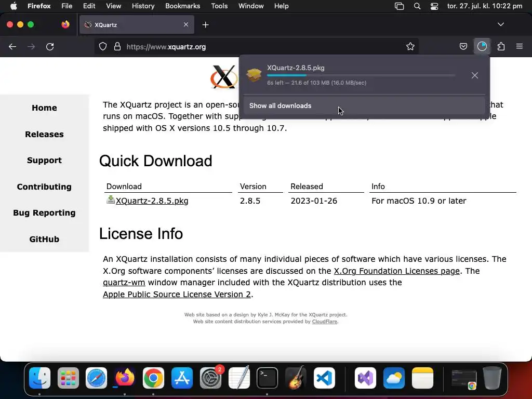Click the package icon in downloads panel
Screen dimensions: 532x399
point(254,75)
